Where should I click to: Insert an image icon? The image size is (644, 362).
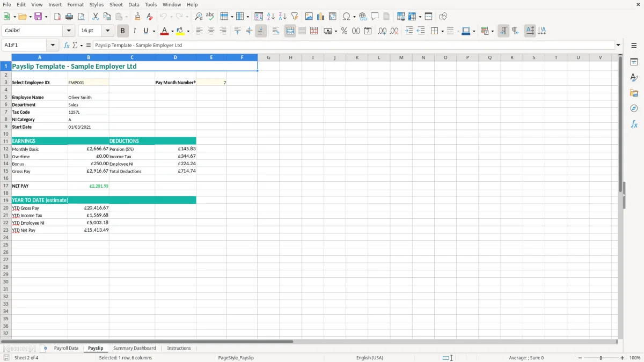pyautogui.click(x=309, y=17)
